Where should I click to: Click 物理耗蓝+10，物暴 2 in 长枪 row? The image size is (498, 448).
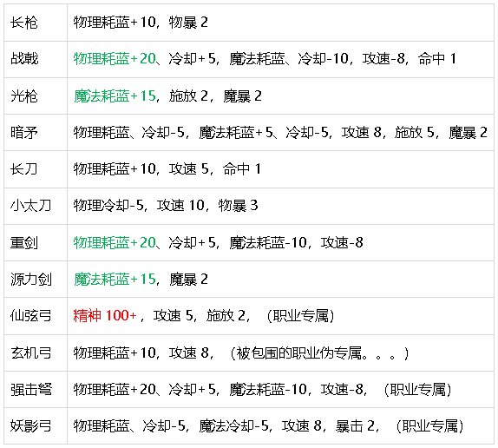tap(141, 23)
